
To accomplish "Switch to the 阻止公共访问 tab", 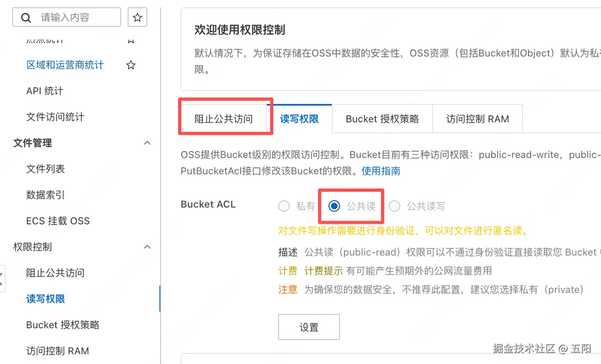I will tap(224, 119).
